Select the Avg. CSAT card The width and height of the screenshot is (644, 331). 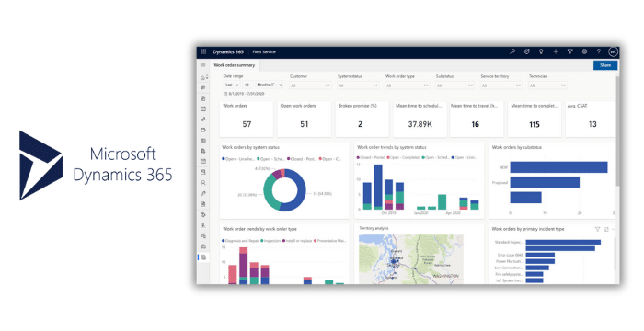(591, 120)
